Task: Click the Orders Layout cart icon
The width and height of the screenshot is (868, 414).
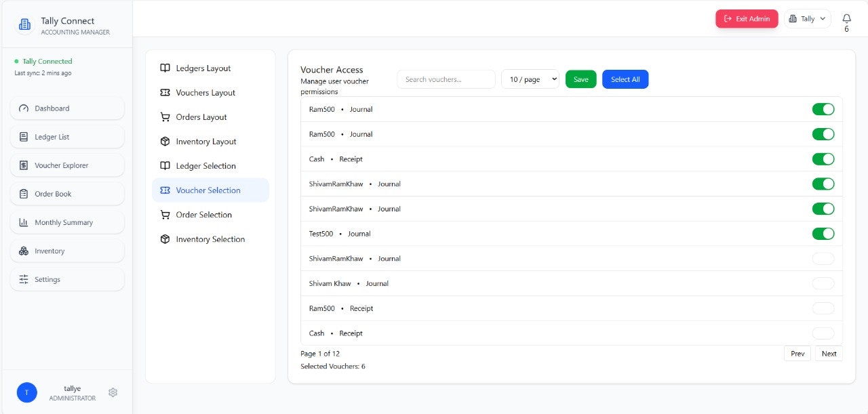Action: tap(165, 117)
